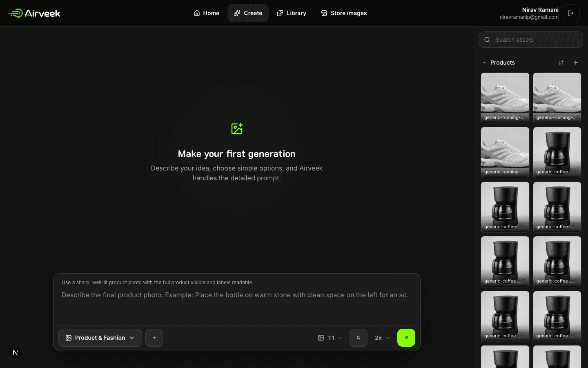Go to the Home page
Screen dimensions: 588x368
coord(206,13)
